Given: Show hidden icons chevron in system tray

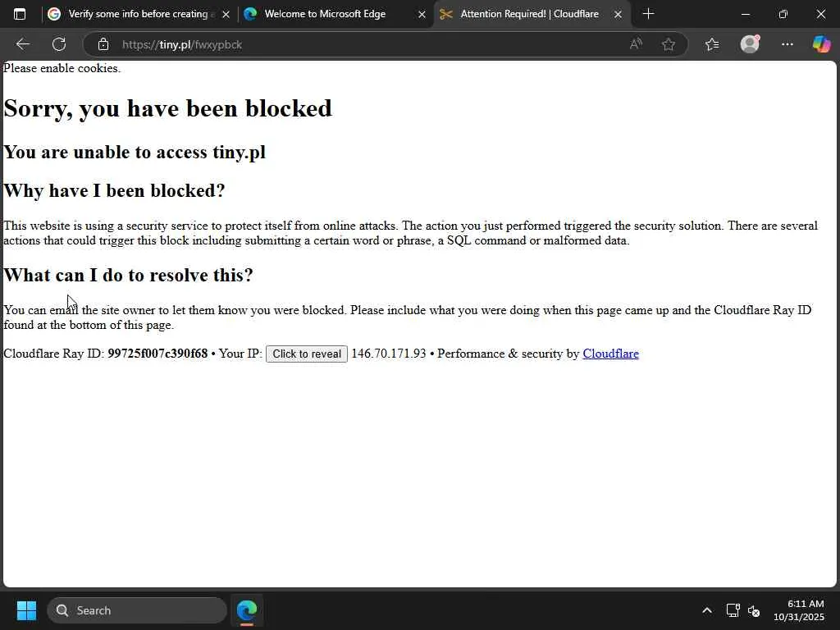Looking at the screenshot, I should click(x=706, y=610).
